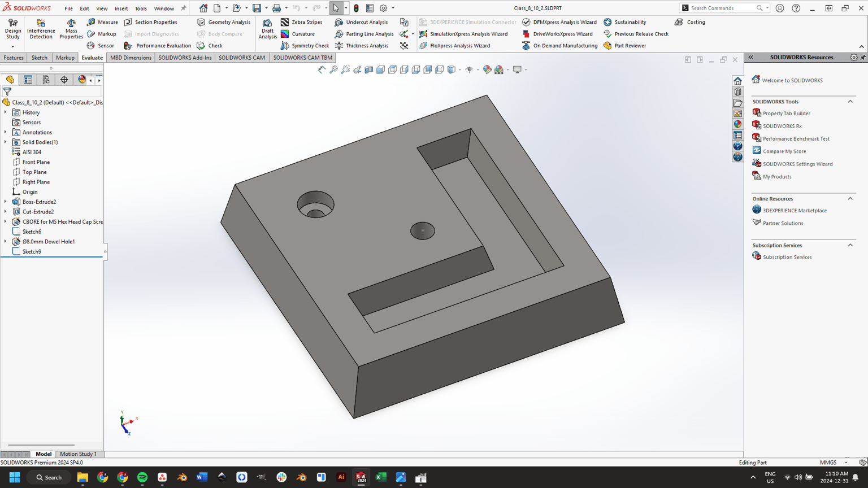
Task: Open DFMXpress Analysis Wizard
Action: [x=559, y=22]
